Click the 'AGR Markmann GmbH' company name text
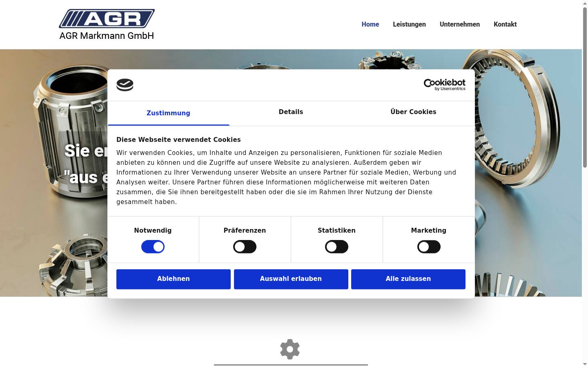 [x=107, y=36]
